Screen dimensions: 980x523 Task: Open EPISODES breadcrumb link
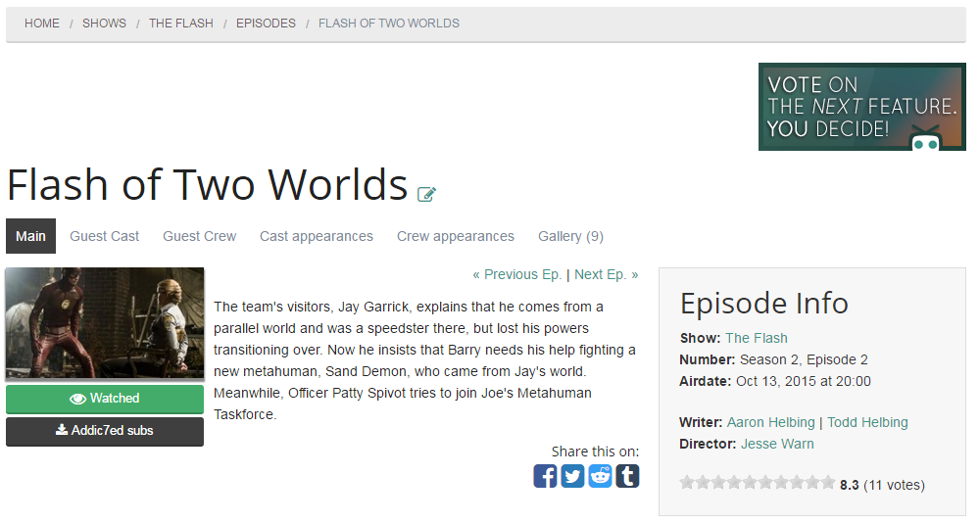click(266, 24)
